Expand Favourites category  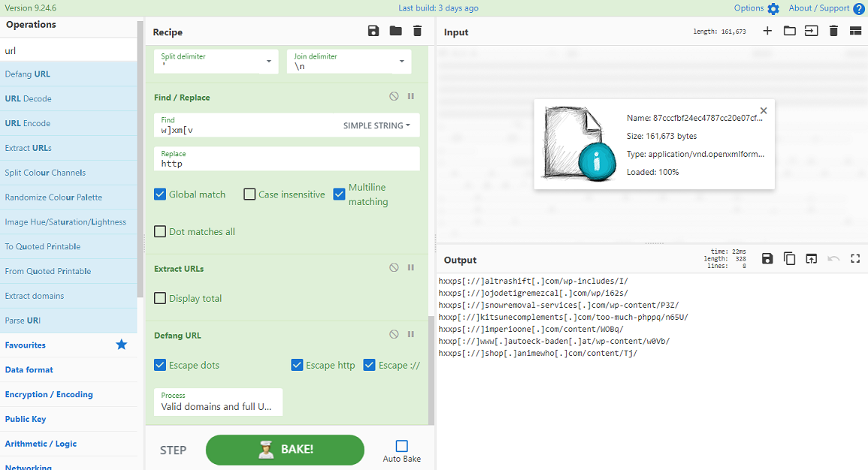click(68, 345)
